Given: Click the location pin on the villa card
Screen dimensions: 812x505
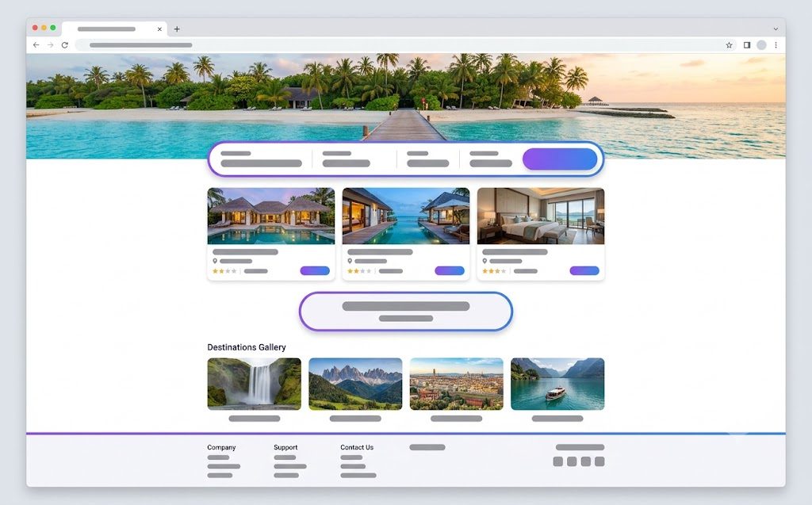Looking at the screenshot, I should pyautogui.click(x=215, y=261).
